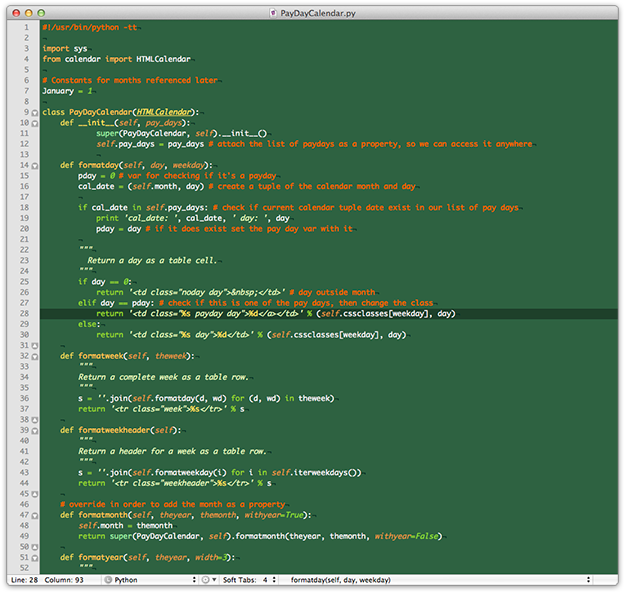Click the noday return statement on line 26

click(191, 293)
